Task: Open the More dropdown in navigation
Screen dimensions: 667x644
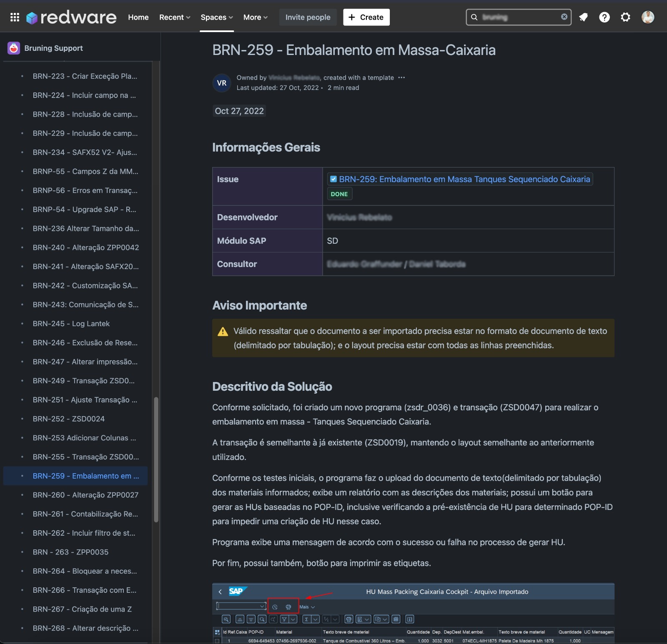Action: pos(255,17)
